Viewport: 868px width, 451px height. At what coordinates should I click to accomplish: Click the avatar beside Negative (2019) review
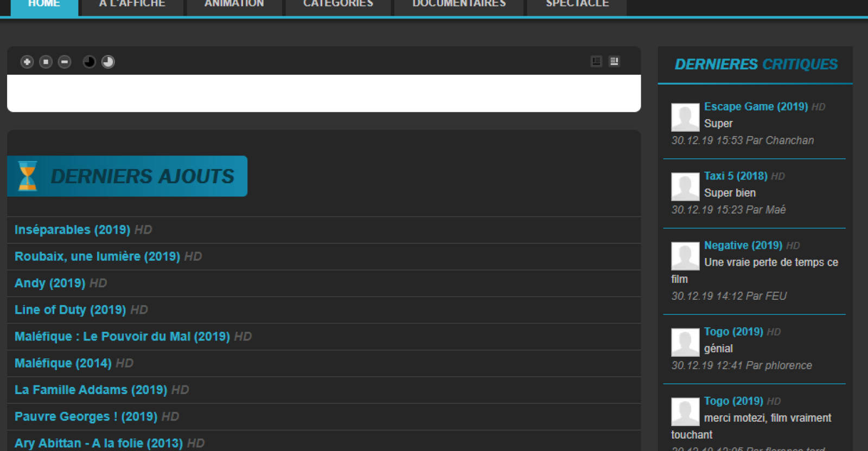coord(685,256)
